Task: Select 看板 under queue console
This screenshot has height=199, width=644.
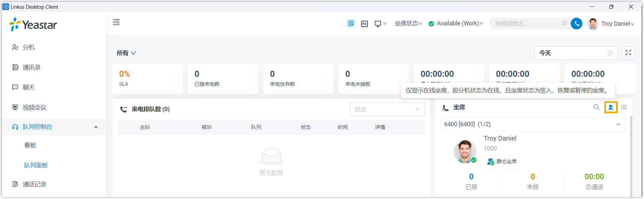Action: point(30,145)
